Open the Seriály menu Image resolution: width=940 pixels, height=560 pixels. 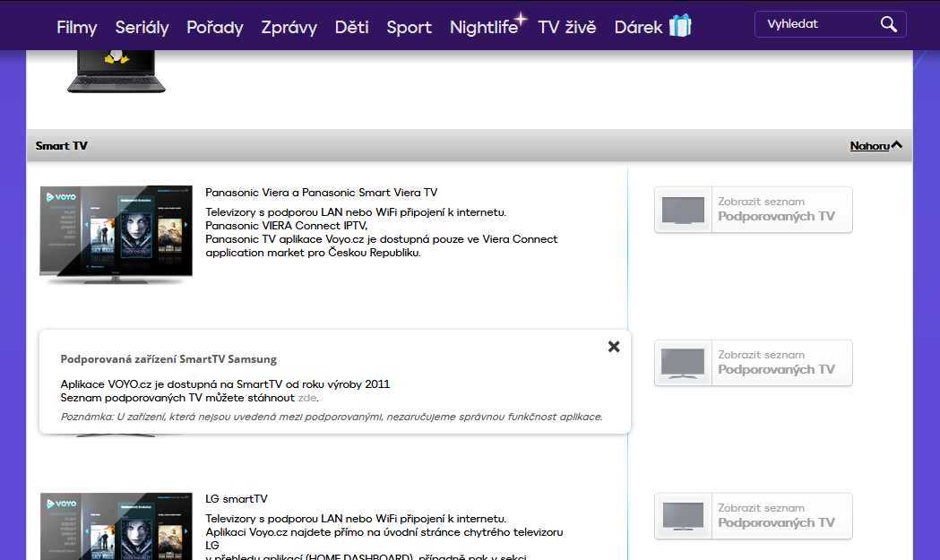pos(142,27)
